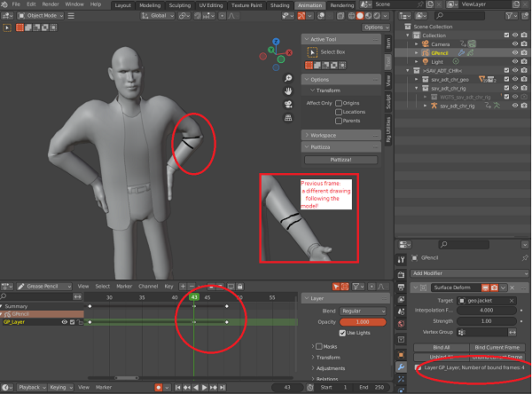This screenshot has width=532, height=394.
Task: Click the Bind Current Frame button
Action: [497, 346]
